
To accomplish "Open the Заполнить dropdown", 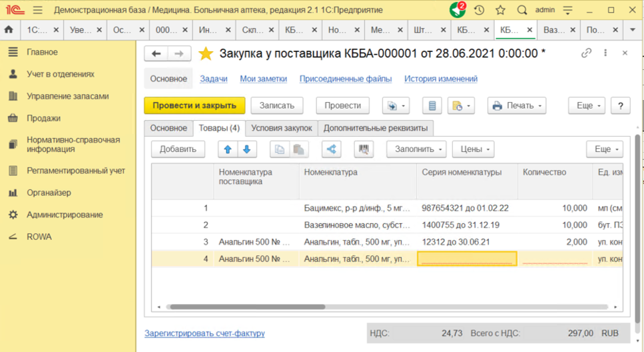I will point(416,149).
